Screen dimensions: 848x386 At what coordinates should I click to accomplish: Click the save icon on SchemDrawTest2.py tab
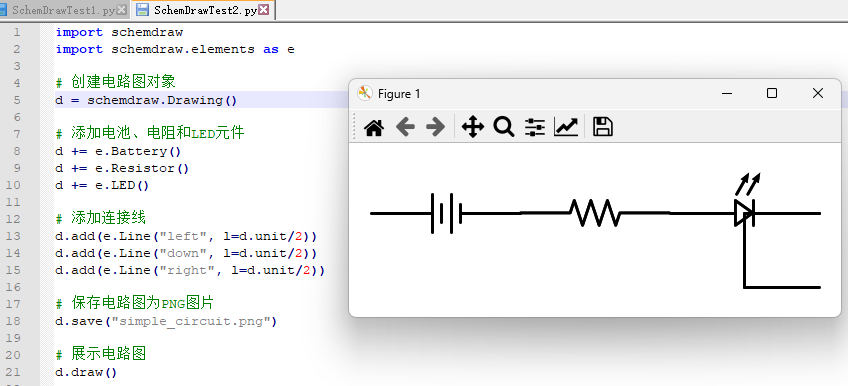(143, 10)
